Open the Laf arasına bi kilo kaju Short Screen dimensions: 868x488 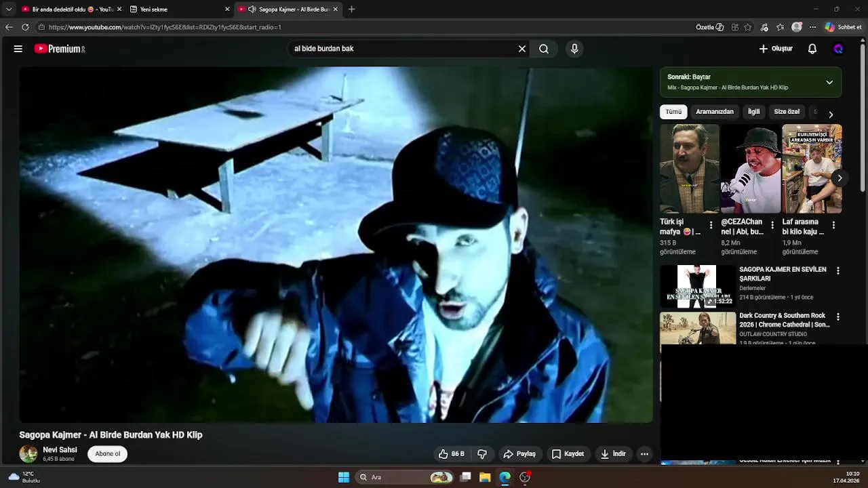pos(812,169)
